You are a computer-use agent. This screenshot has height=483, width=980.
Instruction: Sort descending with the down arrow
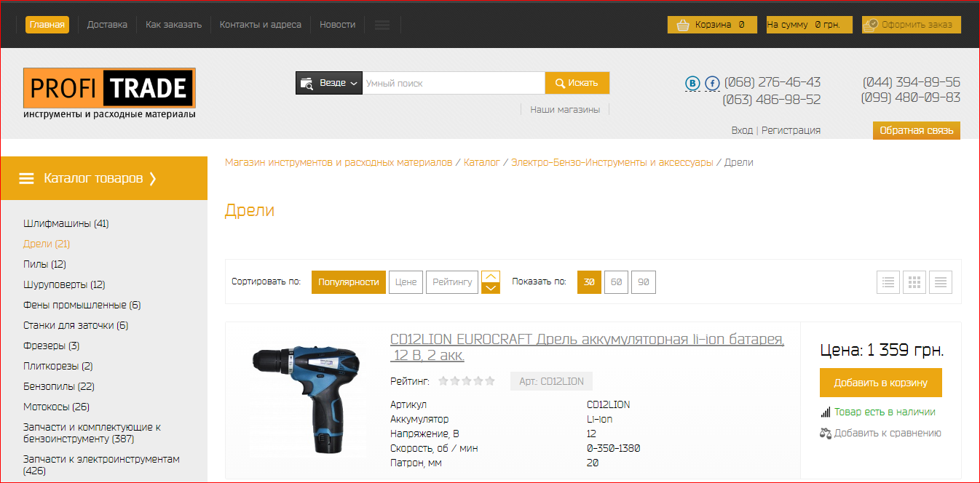pyautogui.click(x=491, y=288)
